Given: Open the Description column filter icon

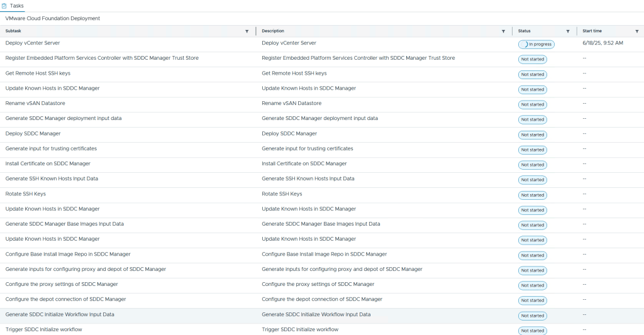Looking at the screenshot, I should click(x=503, y=31).
